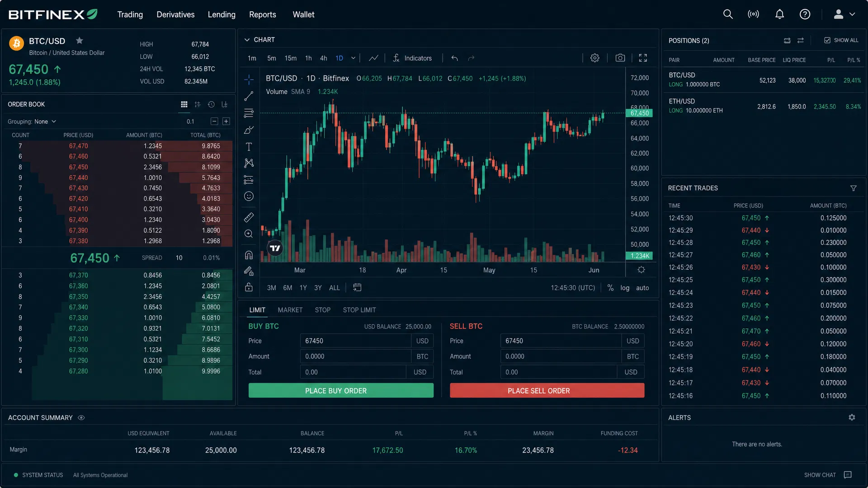This screenshot has width=868, height=488.
Task: Open the Wallet menu
Action: (303, 14)
